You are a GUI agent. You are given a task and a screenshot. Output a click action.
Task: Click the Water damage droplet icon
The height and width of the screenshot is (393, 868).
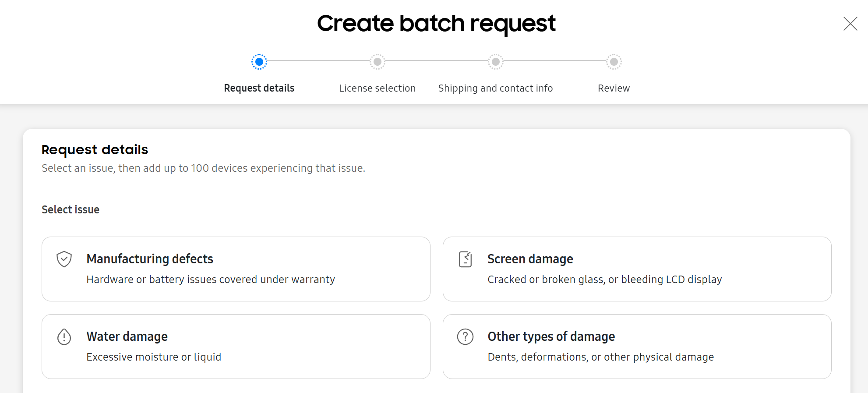[x=64, y=337]
